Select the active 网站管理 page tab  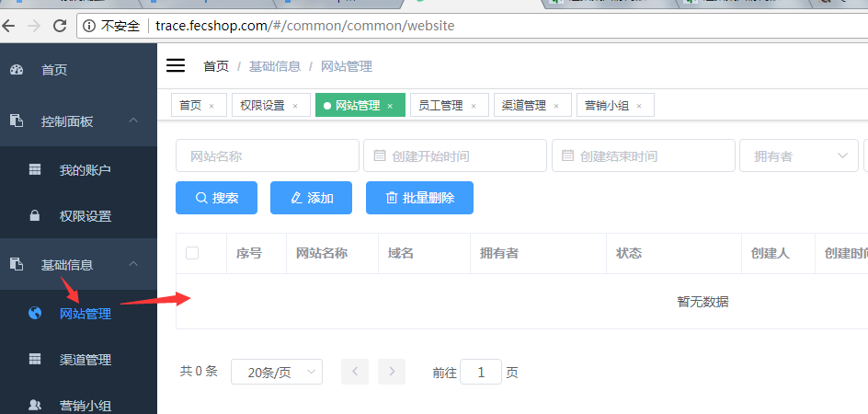coord(360,105)
